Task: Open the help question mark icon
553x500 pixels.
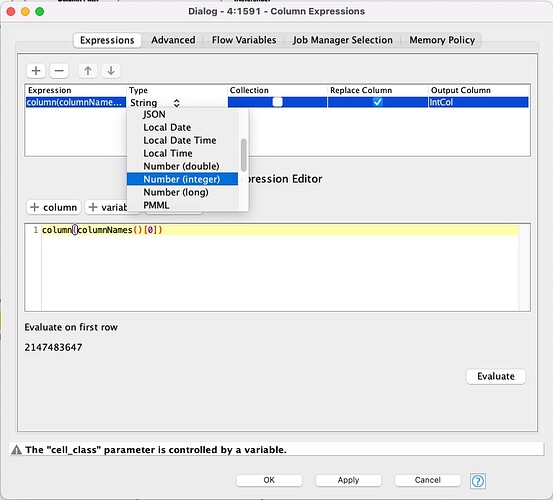Action: (478, 481)
